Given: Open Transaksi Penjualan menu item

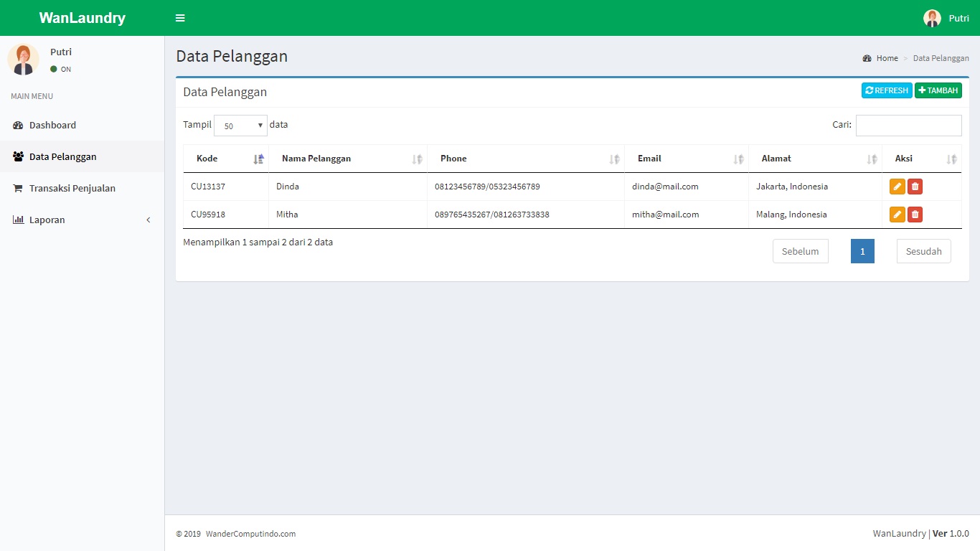Looking at the screenshot, I should [x=82, y=188].
